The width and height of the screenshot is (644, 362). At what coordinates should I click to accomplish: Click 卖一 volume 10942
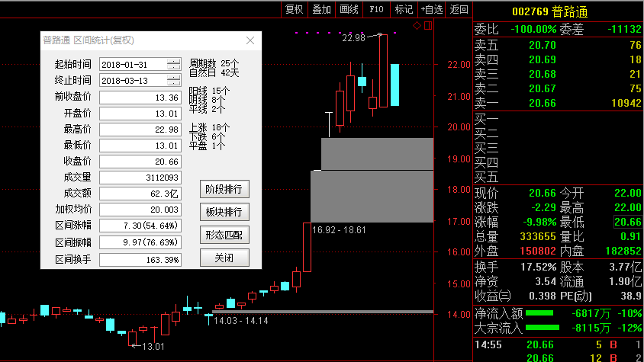coord(626,103)
